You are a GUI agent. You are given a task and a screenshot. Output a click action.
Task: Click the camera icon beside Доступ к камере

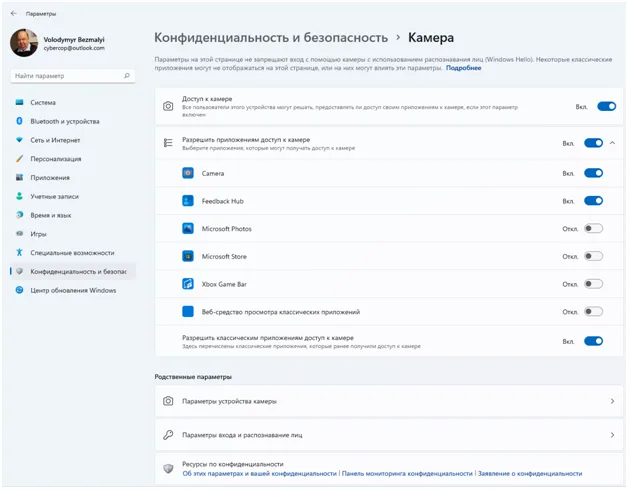pyautogui.click(x=168, y=106)
